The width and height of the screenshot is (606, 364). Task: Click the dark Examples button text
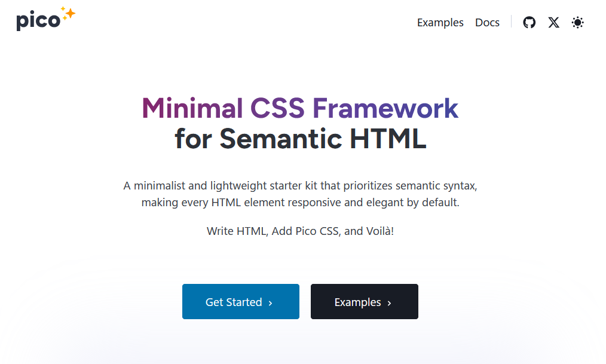coord(357,302)
